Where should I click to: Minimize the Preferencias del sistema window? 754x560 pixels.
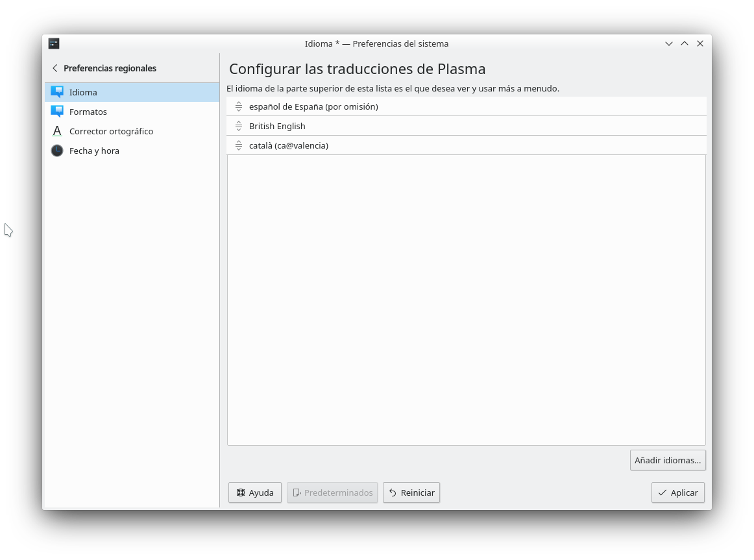669,43
